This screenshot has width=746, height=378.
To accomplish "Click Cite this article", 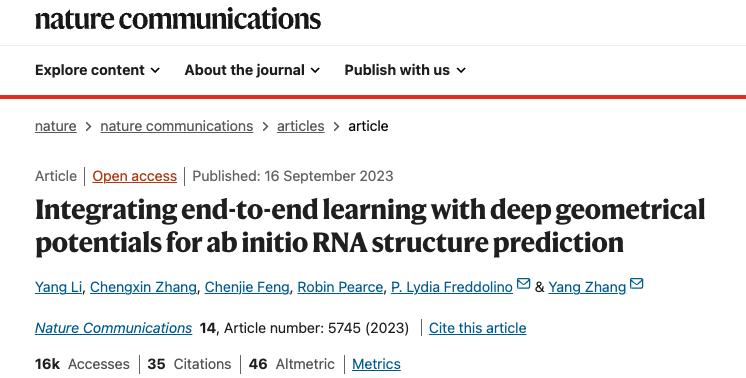I will (x=478, y=328).
